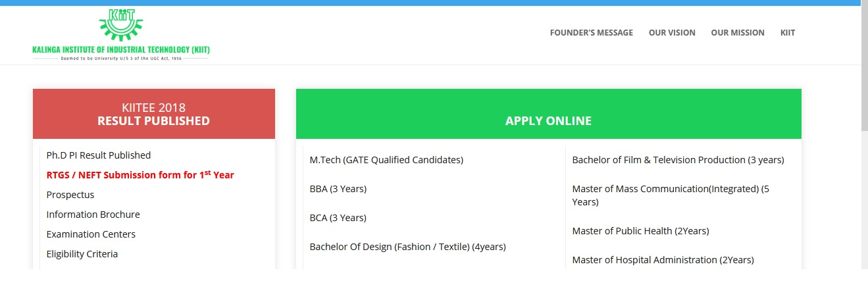
Task: Choose Bachelor Of Design (Fashion / Textile)
Action: click(407, 247)
